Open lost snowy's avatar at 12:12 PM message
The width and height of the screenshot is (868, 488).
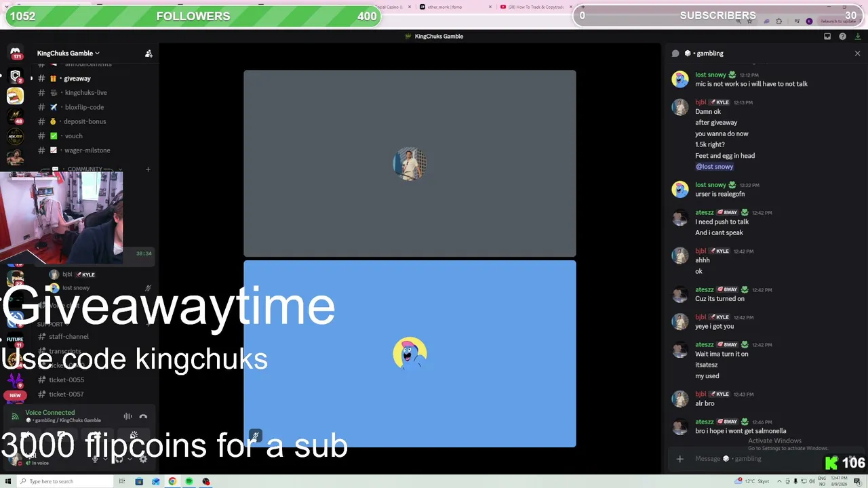pos(680,79)
